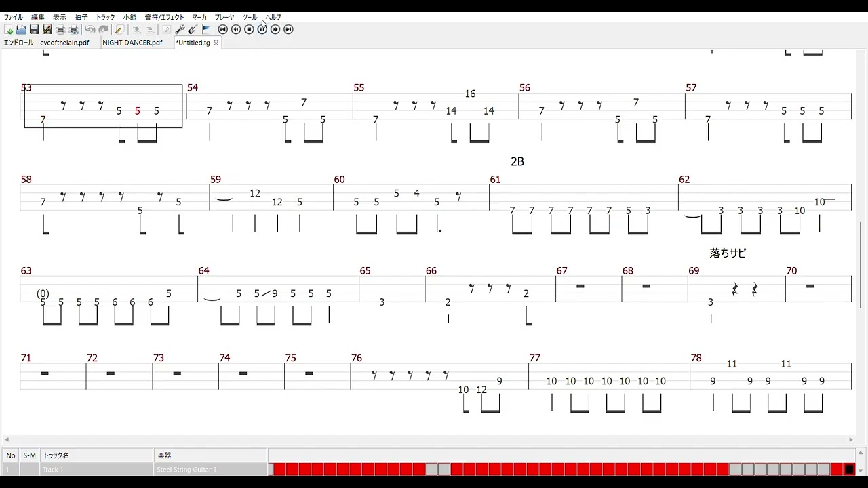Show the fretboard with the guitar icon
Viewport: 868px width, 488px height.
click(193, 30)
